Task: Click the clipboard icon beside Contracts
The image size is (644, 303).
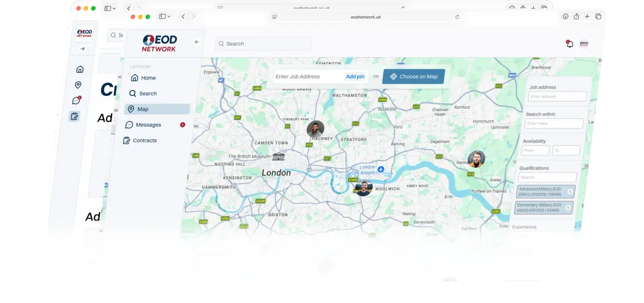Action: pos(127,140)
